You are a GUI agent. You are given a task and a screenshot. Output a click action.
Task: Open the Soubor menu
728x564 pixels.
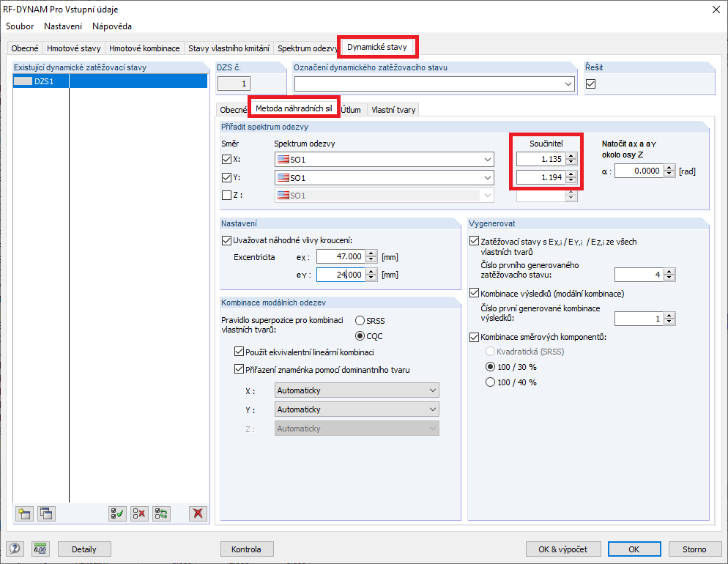click(x=20, y=26)
